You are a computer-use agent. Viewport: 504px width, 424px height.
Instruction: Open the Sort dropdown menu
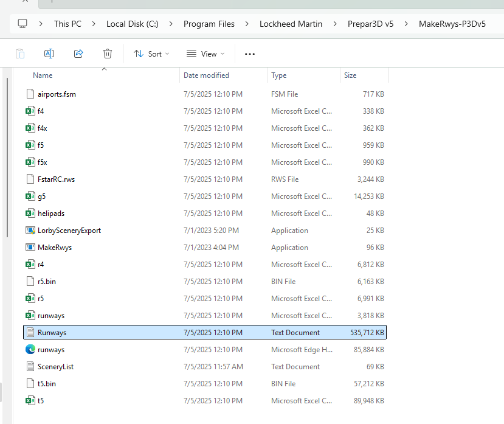pos(151,54)
